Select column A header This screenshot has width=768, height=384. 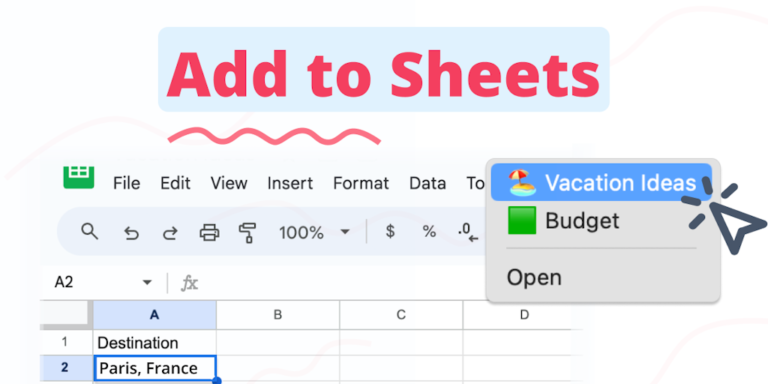[154, 315]
